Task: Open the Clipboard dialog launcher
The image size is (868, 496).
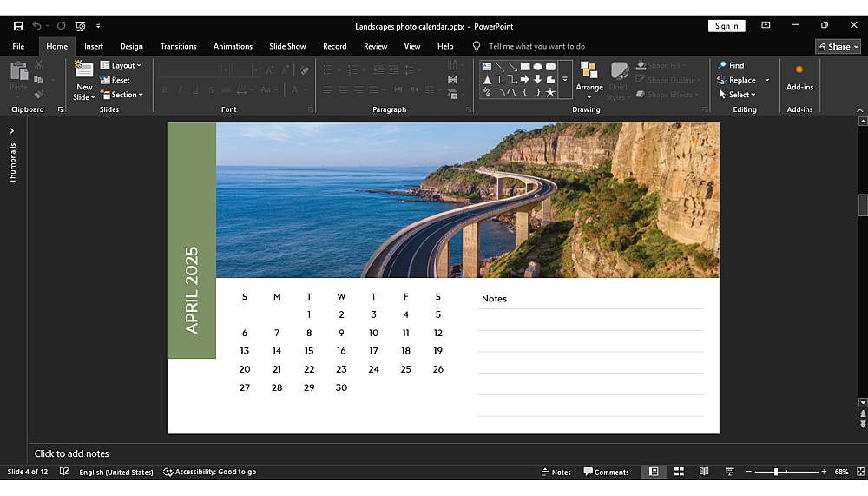Action: coord(61,109)
